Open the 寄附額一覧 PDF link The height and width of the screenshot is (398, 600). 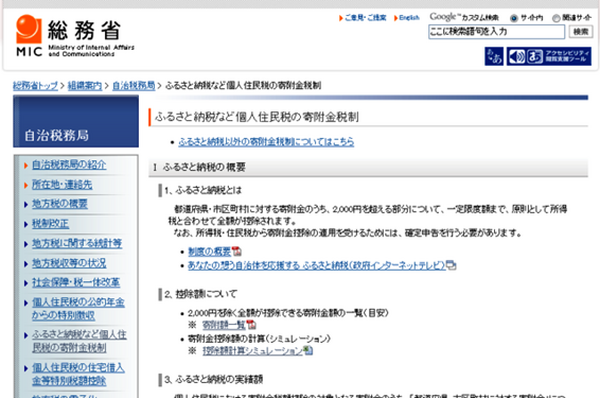pos(224,325)
